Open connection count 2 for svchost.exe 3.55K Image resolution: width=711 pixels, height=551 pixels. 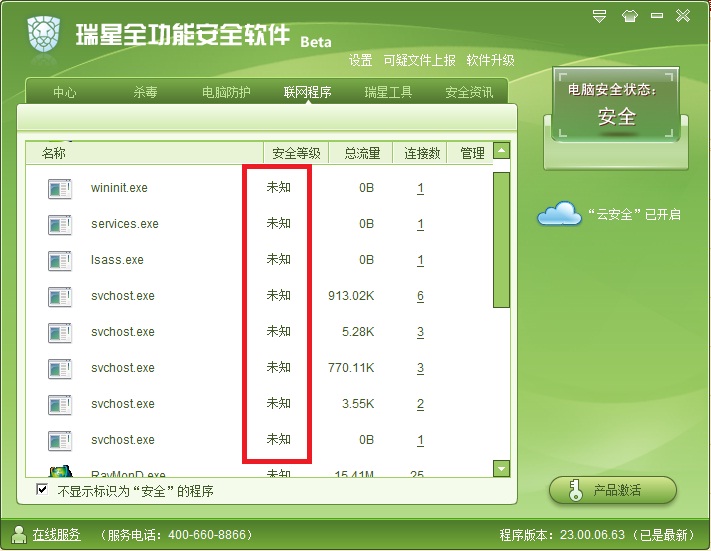[x=420, y=405]
